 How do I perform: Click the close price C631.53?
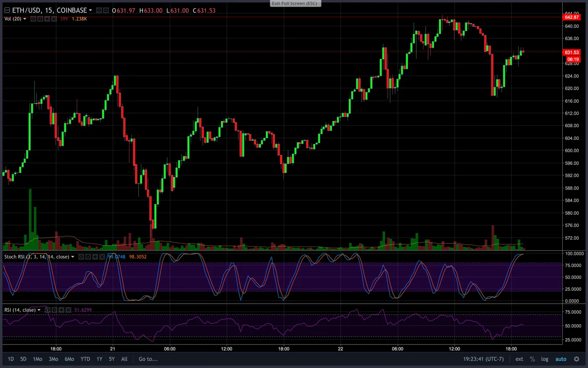(204, 10)
